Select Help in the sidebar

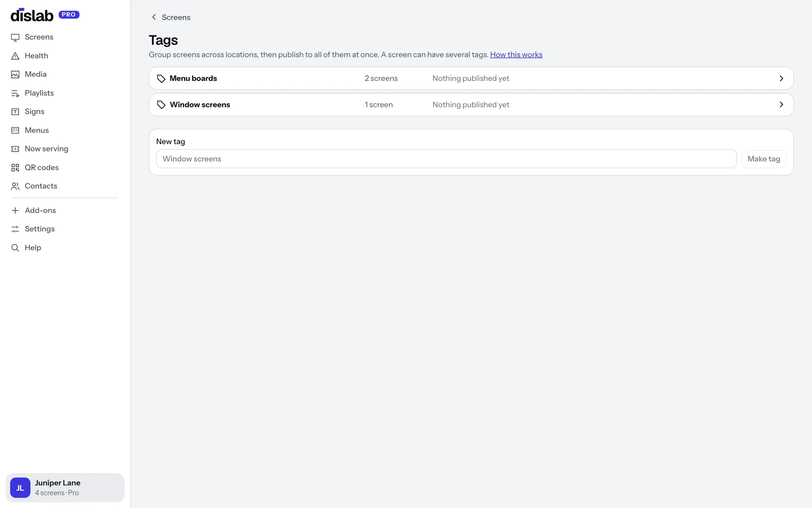point(33,248)
